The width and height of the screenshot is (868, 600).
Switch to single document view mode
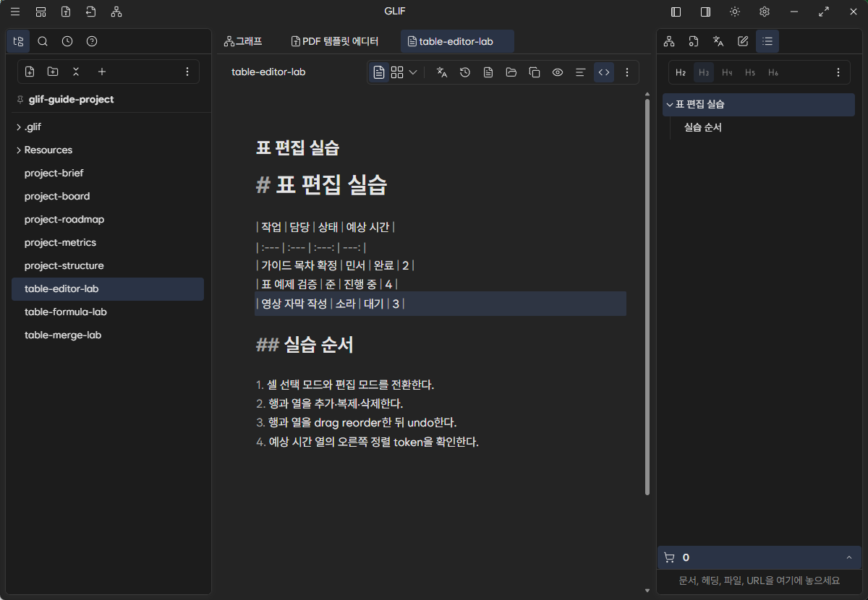[x=379, y=72]
